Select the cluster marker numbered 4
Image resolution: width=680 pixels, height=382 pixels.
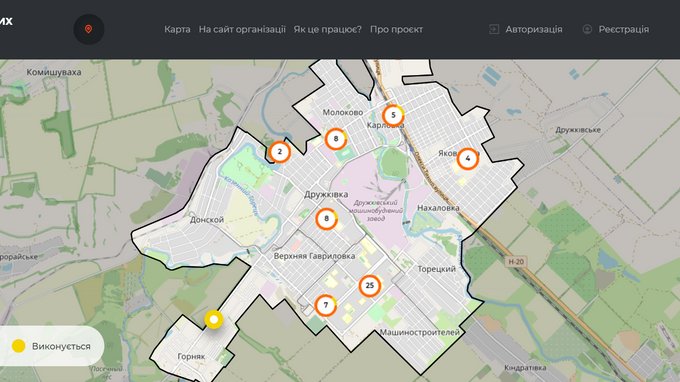(x=468, y=159)
